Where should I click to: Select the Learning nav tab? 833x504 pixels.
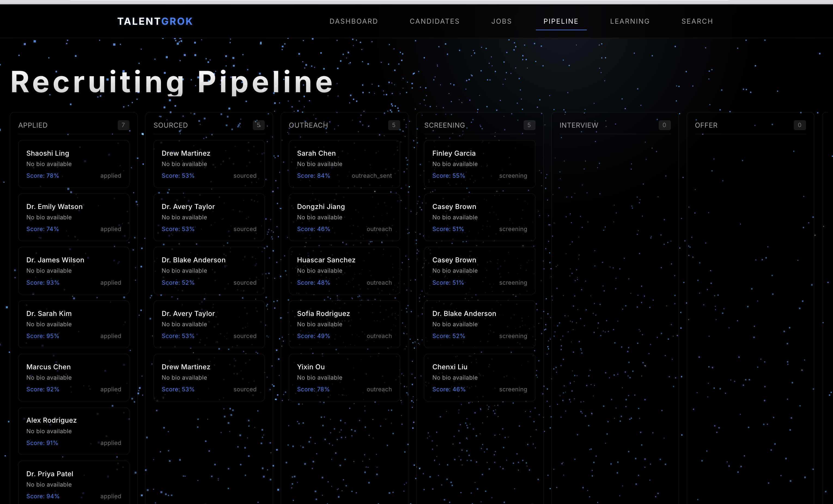pyautogui.click(x=630, y=21)
